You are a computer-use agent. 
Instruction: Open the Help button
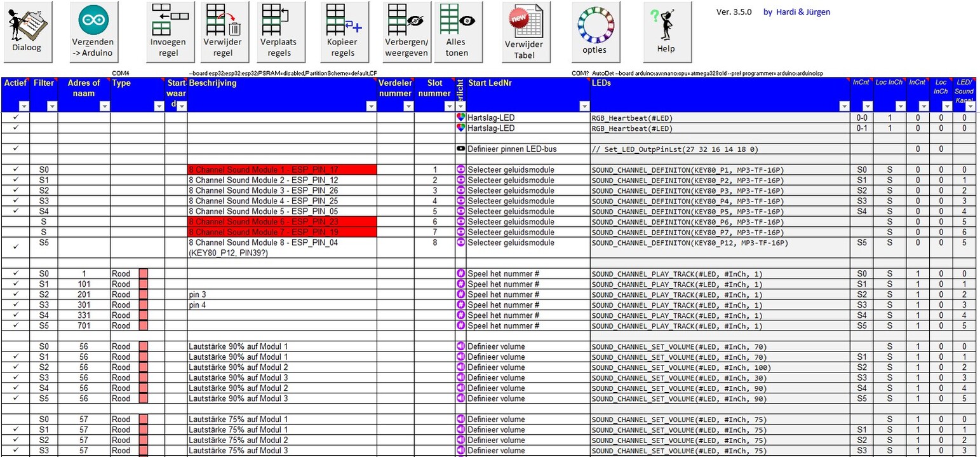click(x=666, y=32)
